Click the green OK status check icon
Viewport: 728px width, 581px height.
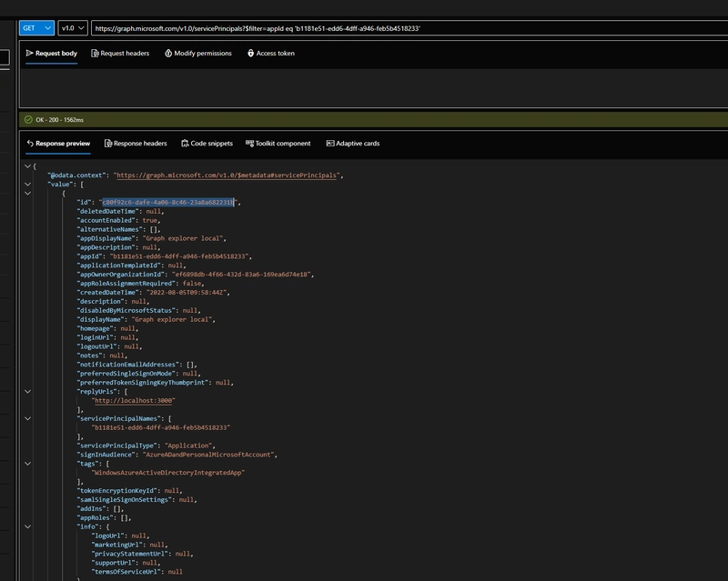pos(28,120)
